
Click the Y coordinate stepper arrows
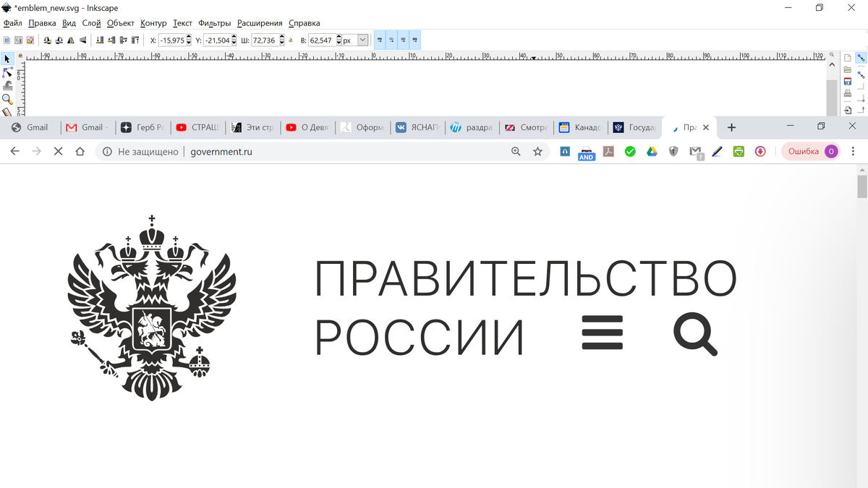coord(234,40)
